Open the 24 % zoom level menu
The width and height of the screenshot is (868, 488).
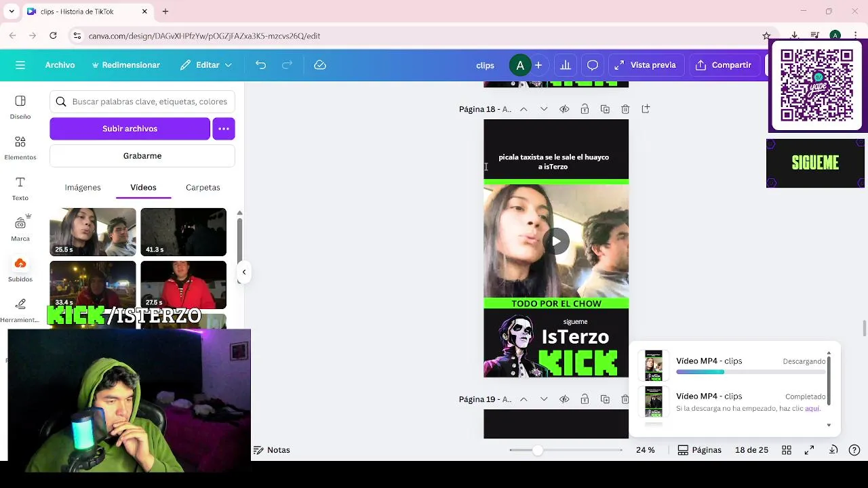click(x=646, y=450)
